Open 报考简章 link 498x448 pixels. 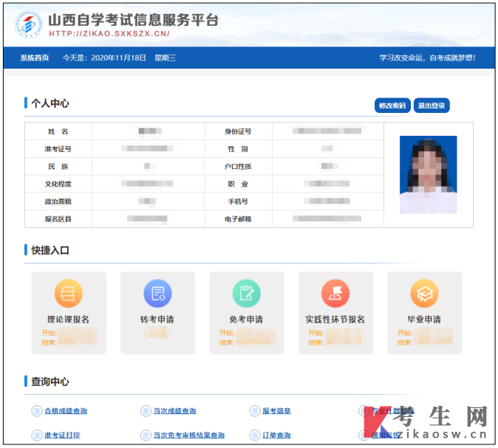coord(276,411)
